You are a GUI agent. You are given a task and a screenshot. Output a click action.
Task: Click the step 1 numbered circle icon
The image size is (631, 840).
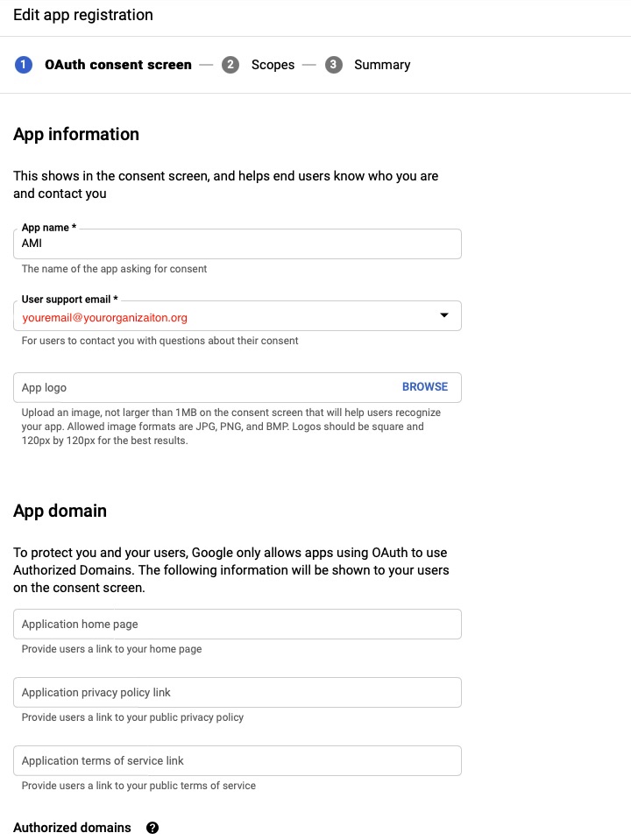(24, 65)
